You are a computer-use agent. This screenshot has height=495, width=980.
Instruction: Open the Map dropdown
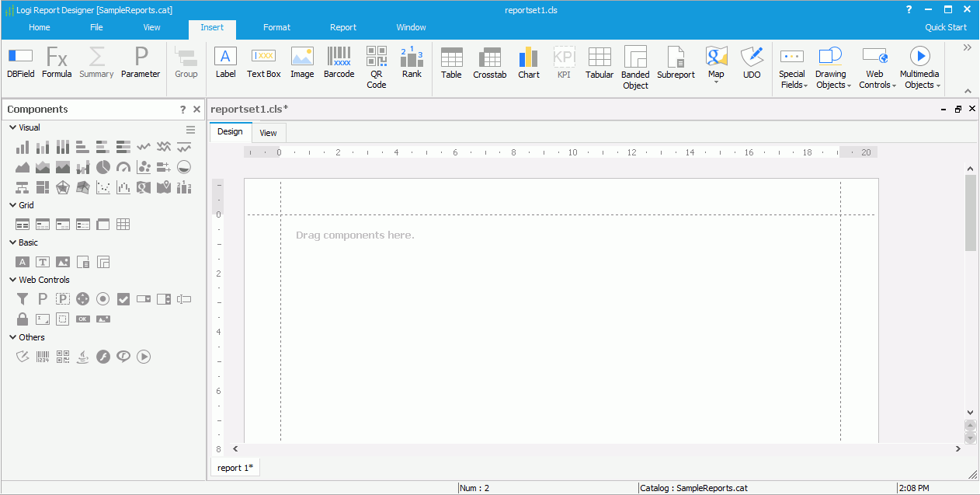pos(716,81)
